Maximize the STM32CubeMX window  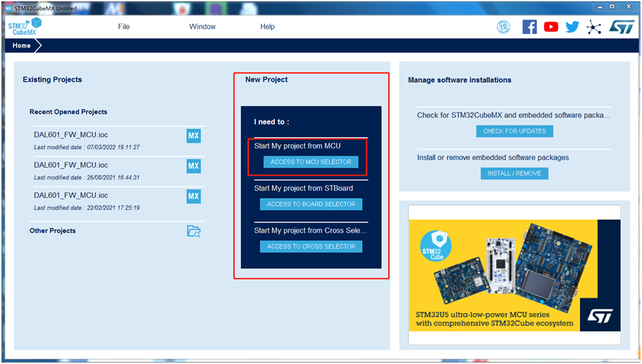612,7
